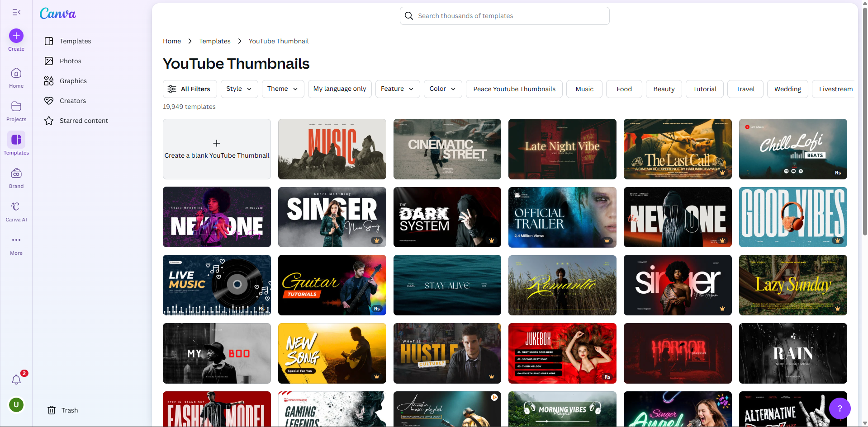Follow the Templates breadcrumb link
The height and width of the screenshot is (427, 868).
click(x=214, y=41)
